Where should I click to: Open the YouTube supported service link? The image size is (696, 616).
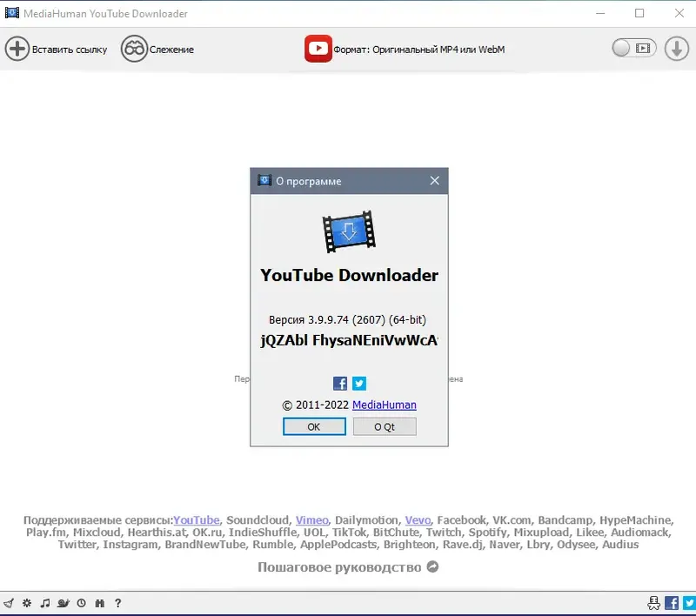[x=197, y=519]
